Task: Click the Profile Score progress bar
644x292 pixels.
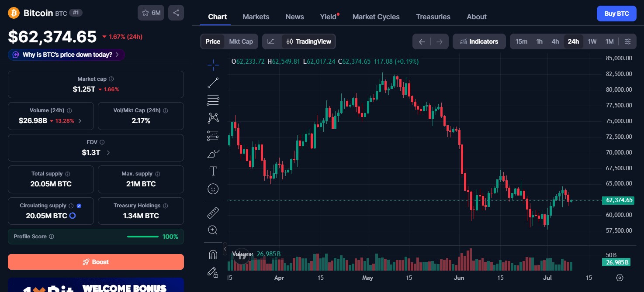Action: (x=143, y=237)
